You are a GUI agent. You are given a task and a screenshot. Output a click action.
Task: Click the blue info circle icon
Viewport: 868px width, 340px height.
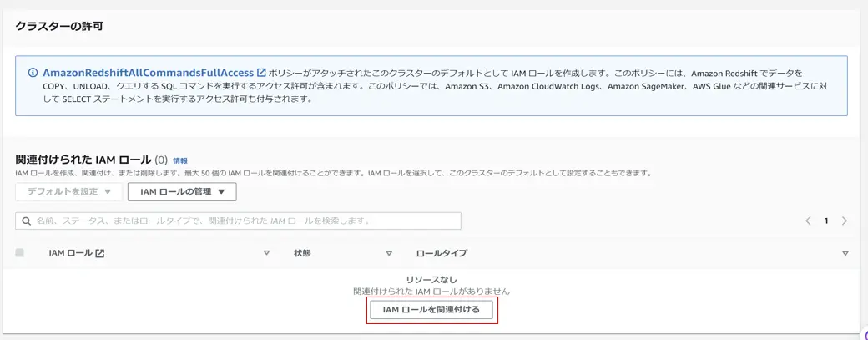[x=33, y=73]
